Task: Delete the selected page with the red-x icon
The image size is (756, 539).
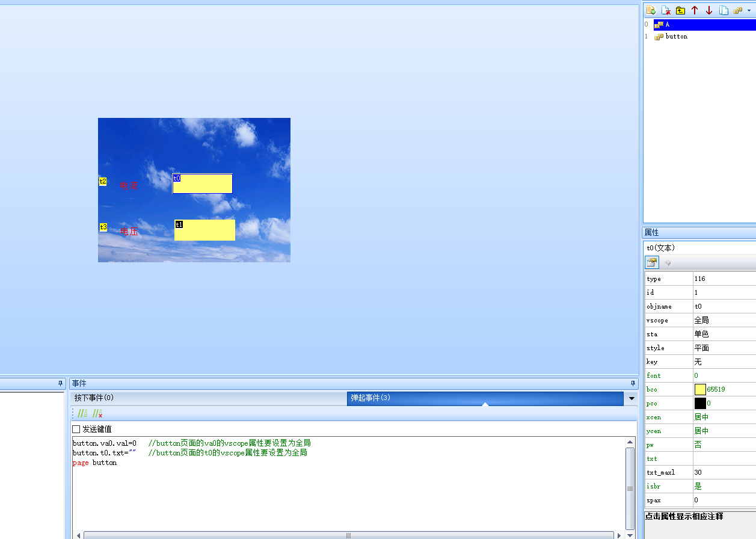Action: point(666,10)
